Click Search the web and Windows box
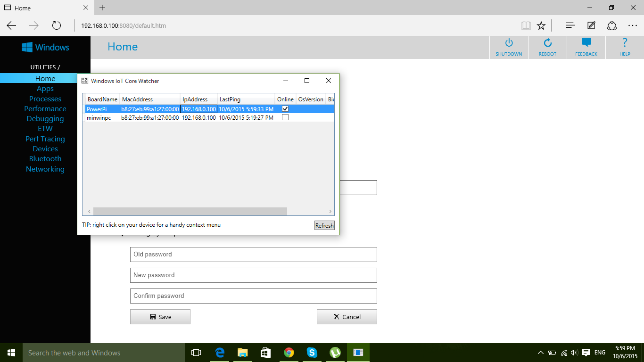The image size is (644, 362). coord(104,353)
